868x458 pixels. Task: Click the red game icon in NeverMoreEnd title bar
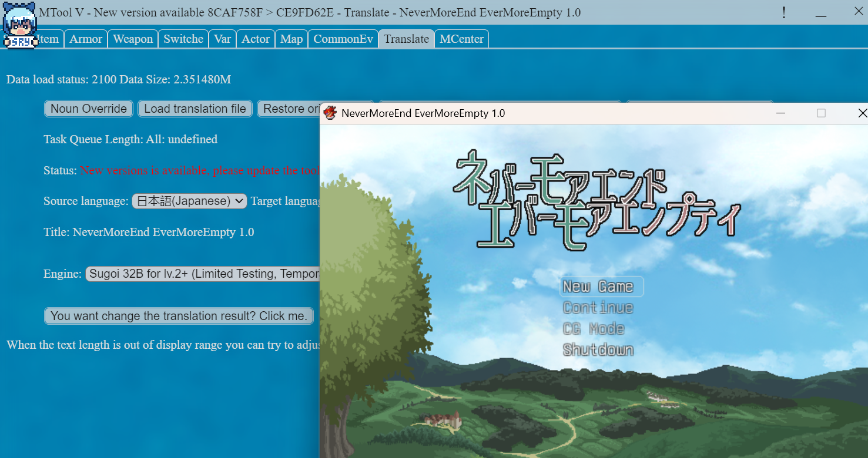(330, 113)
